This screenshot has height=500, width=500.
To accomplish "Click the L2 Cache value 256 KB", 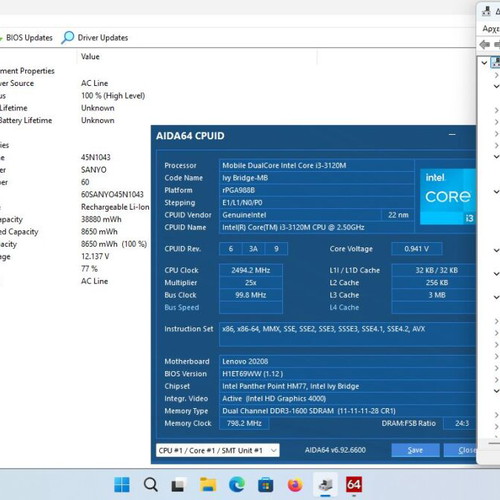I will (434, 283).
